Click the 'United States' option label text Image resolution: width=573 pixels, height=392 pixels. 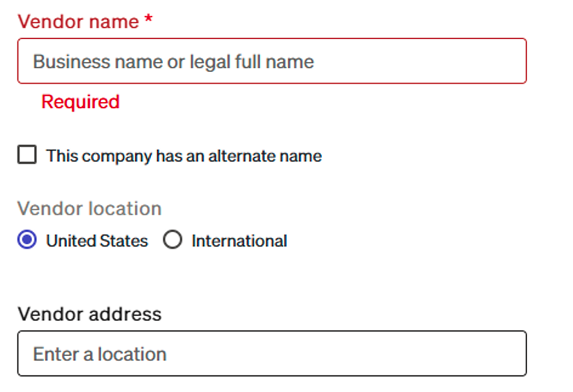(97, 241)
